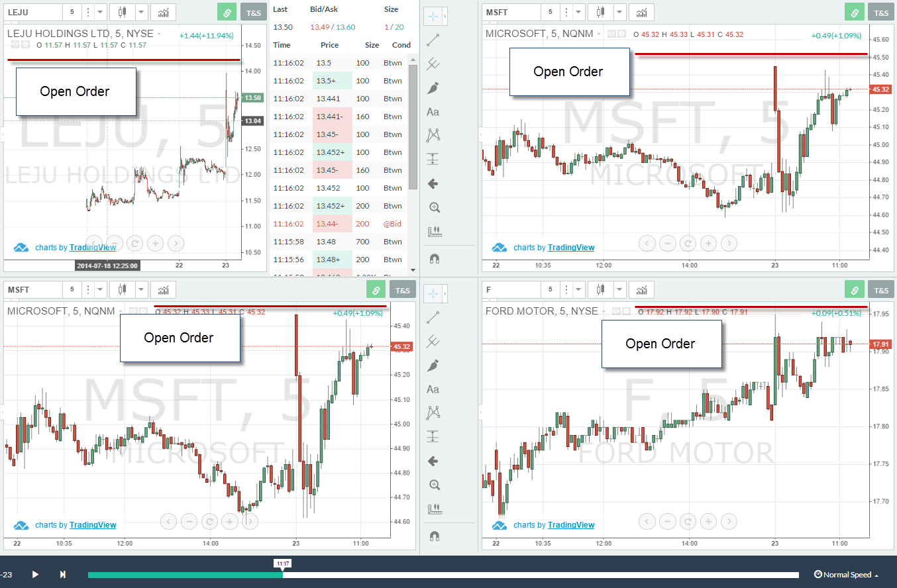Select the Crosshair tool
The image size is (897, 588).
tap(433, 16)
